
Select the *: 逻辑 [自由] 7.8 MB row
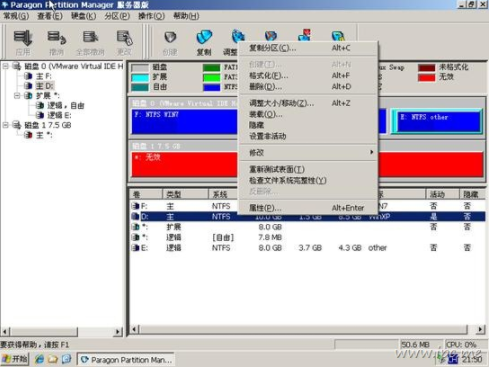point(308,237)
